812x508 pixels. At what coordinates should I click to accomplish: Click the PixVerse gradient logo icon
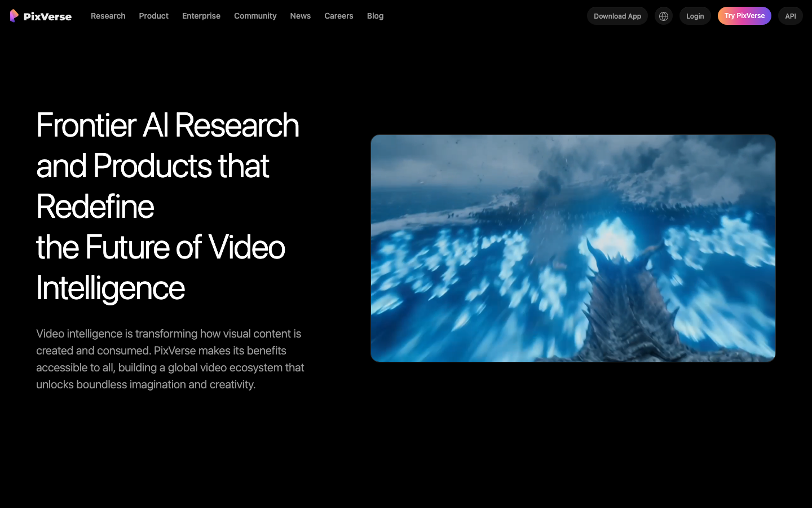(x=14, y=16)
